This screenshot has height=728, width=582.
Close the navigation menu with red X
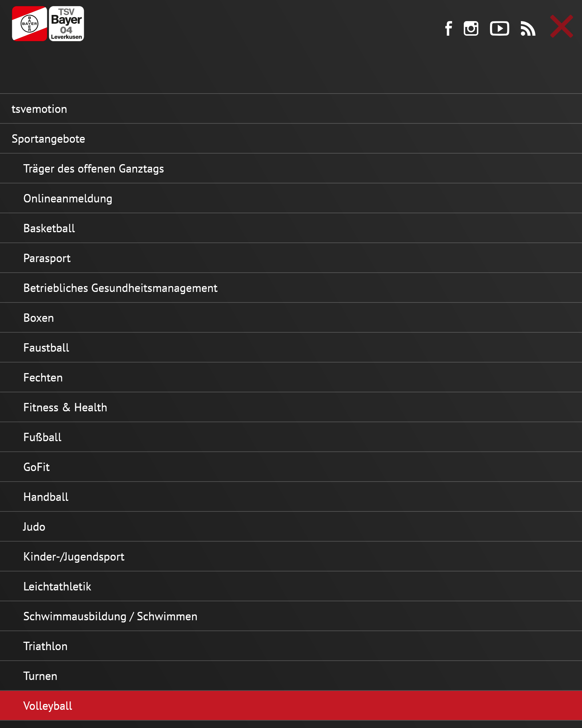coord(562,26)
